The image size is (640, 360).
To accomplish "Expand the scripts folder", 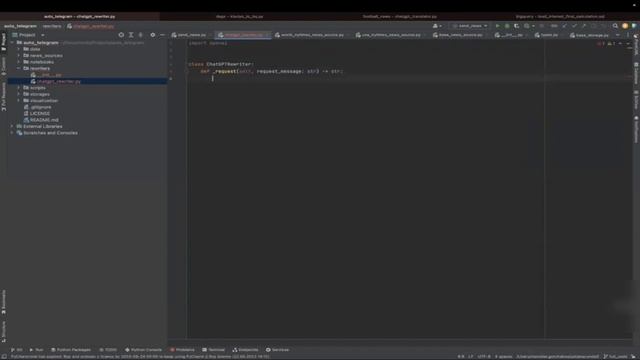I will (x=18, y=88).
